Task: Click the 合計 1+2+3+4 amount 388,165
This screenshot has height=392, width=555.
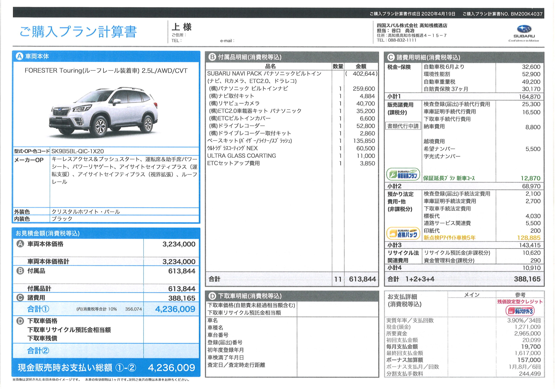Action: (x=527, y=279)
